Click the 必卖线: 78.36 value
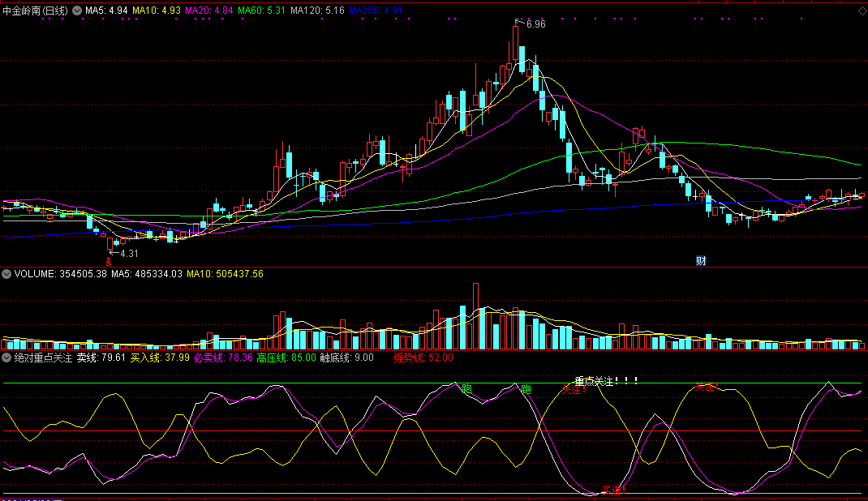The width and height of the screenshot is (868, 501). tap(223, 358)
